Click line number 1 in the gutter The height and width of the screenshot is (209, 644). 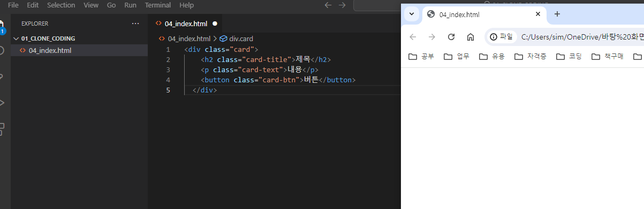click(x=168, y=49)
